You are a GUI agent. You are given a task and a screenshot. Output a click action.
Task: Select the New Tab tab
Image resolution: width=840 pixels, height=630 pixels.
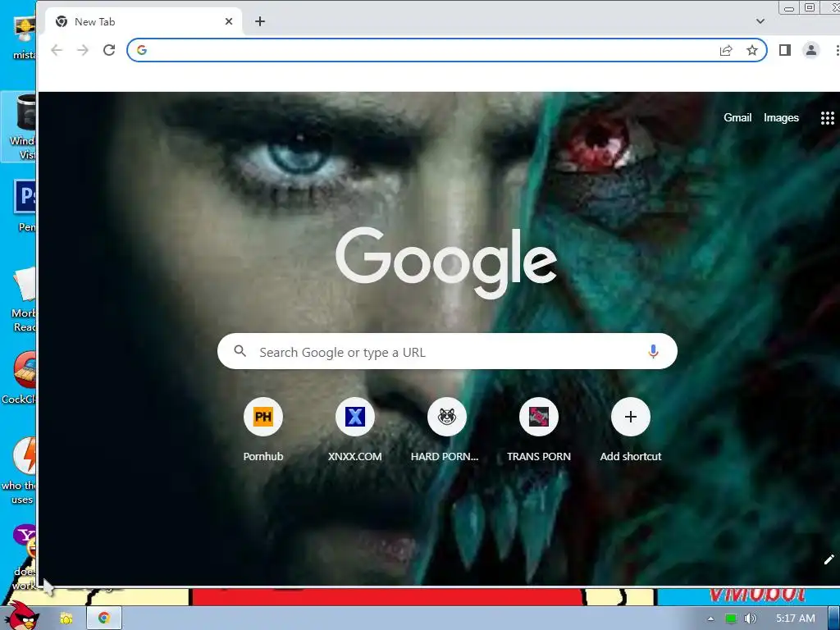click(144, 21)
